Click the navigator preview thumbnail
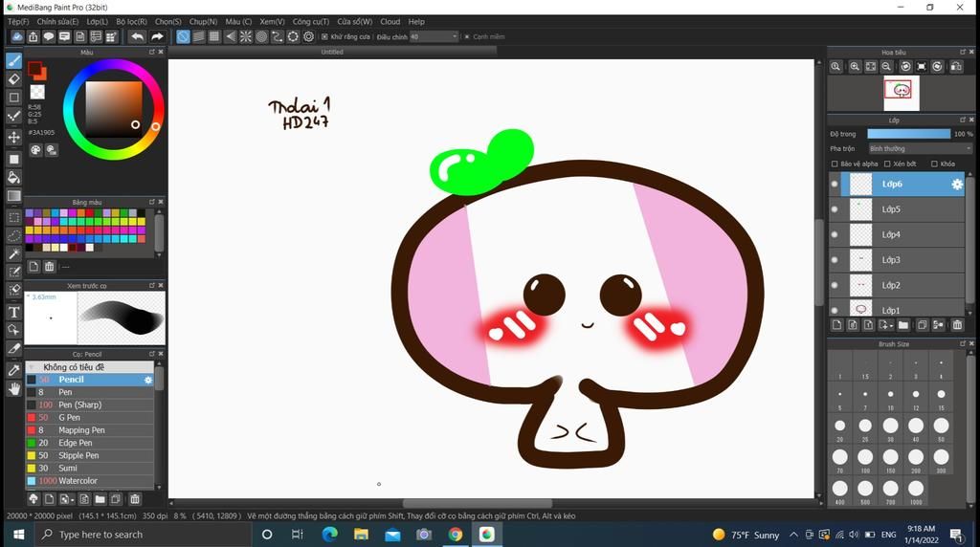 (902, 93)
